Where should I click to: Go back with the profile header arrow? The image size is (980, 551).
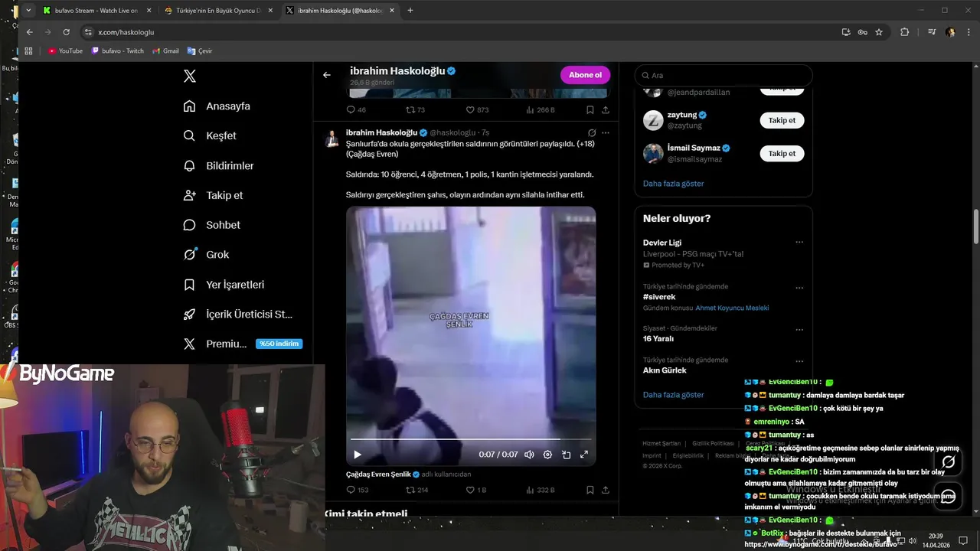coord(327,75)
